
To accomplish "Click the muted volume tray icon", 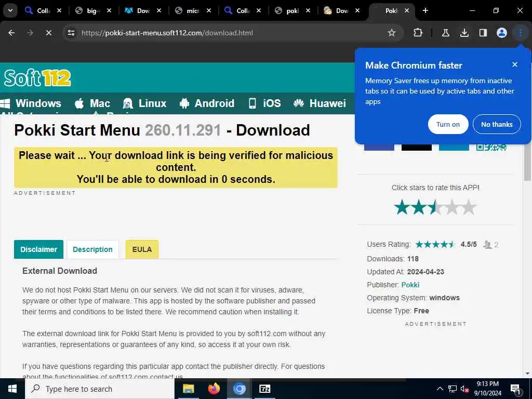I will click(465, 389).
